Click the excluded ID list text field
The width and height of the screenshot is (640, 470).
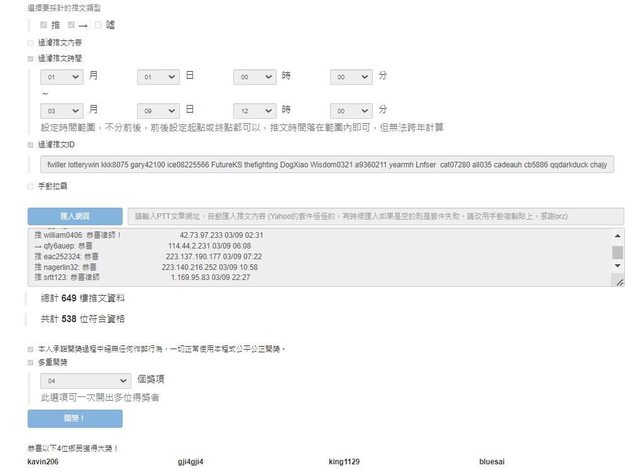(328, 164)
